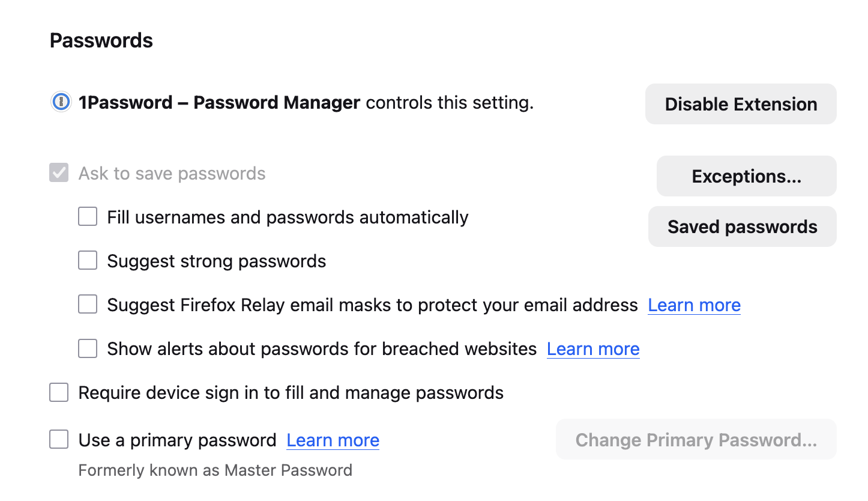Enable 'Fill usernames and passwords automatically' checkbox
This screenshot has height=501, width=868.
[x=88, y=217]
